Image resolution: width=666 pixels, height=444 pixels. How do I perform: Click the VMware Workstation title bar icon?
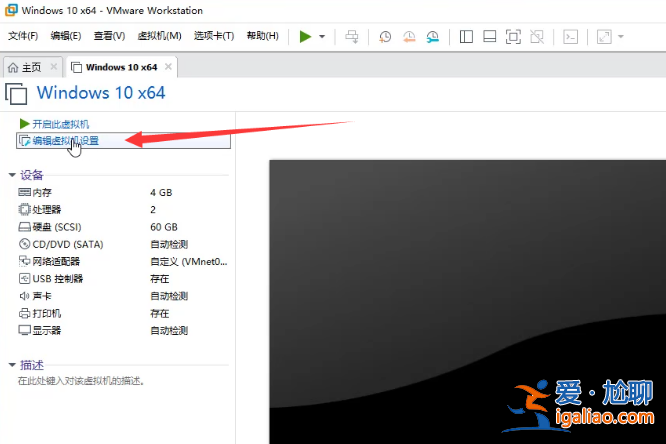click(11, 10)
